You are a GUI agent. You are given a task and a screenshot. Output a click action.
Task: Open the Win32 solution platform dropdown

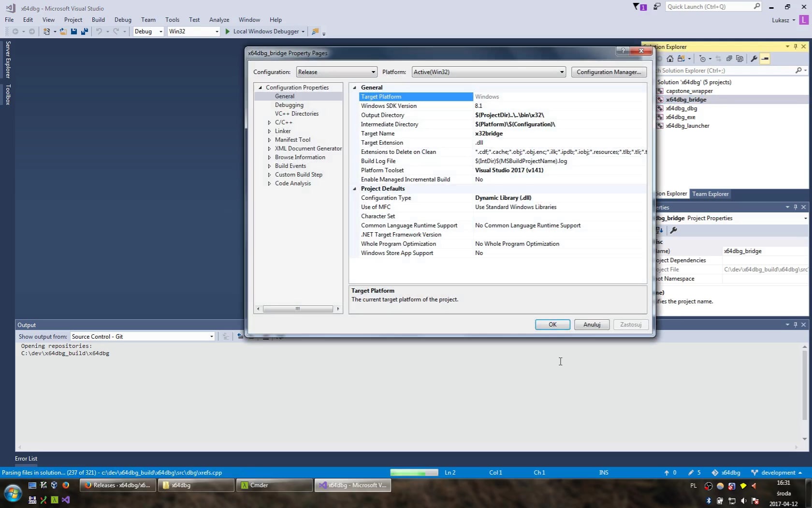tap(193, 31)
